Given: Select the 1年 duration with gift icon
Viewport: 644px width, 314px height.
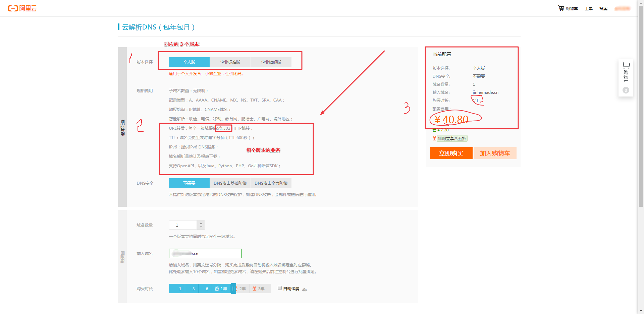Looking at the screenshot, I should 221,289.
